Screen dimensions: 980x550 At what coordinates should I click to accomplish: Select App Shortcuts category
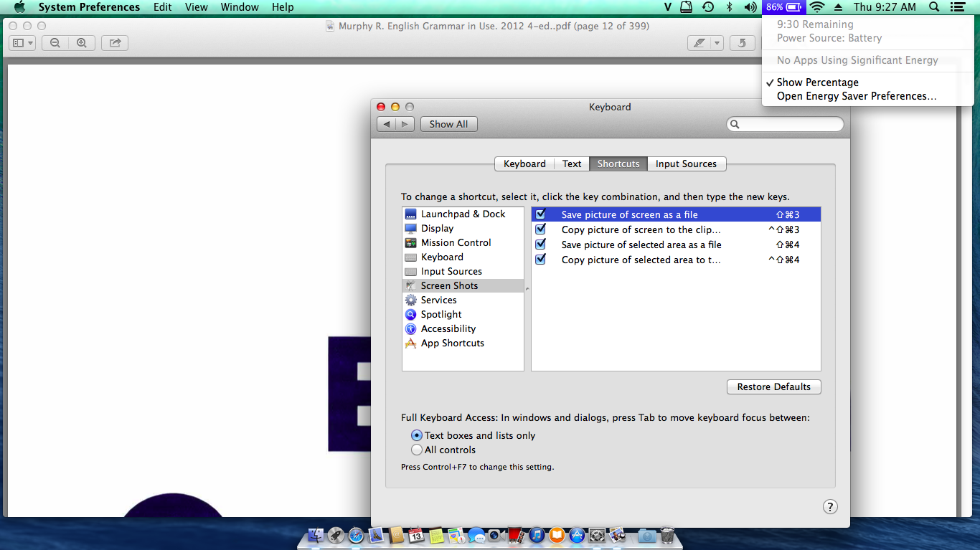coord(463,343)
